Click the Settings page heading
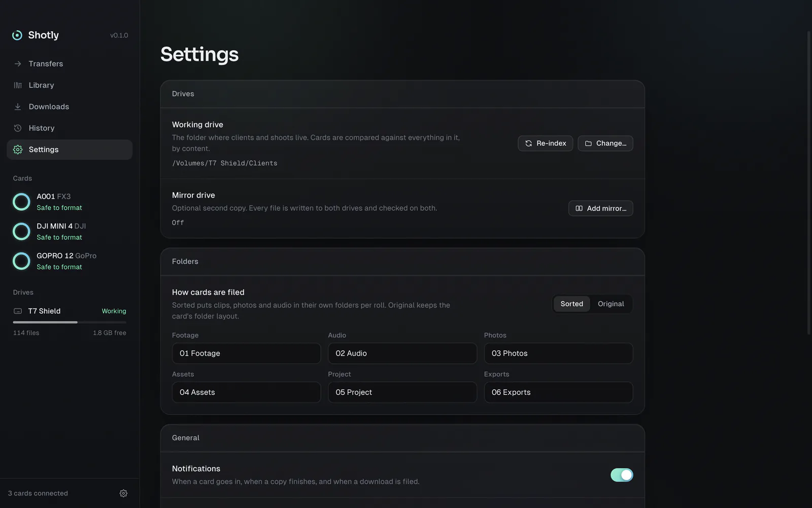Image resolution: width=812 pixels, height=508 pixels. [x=199, y=54]
